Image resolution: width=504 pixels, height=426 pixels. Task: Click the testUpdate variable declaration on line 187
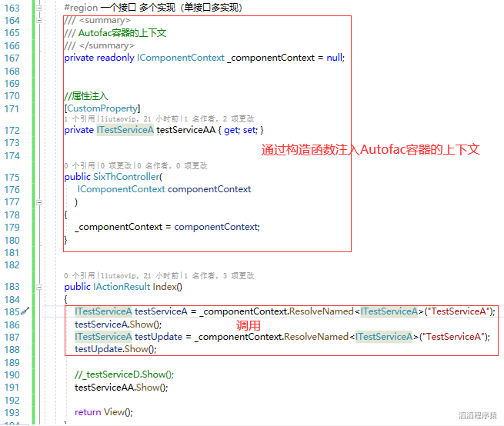[x=159, y=337]
